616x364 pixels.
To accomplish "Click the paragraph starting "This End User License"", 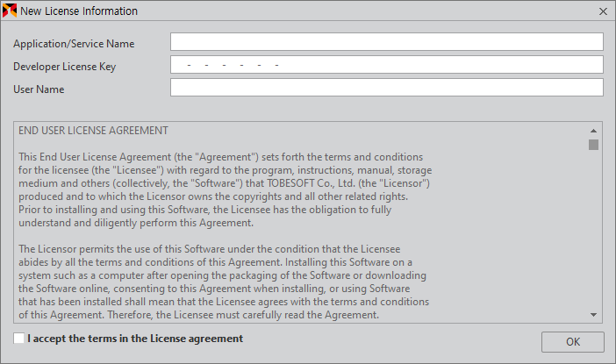I will tap(225, 189).
